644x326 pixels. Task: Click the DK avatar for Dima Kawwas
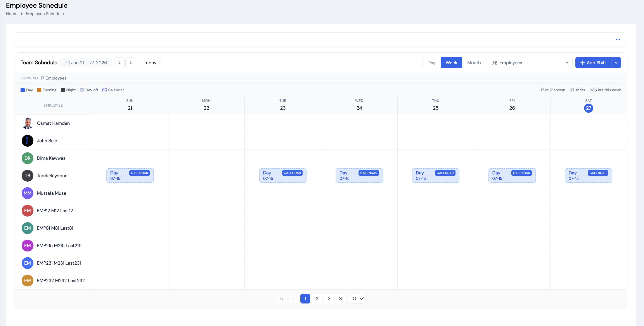coord(28,158)
